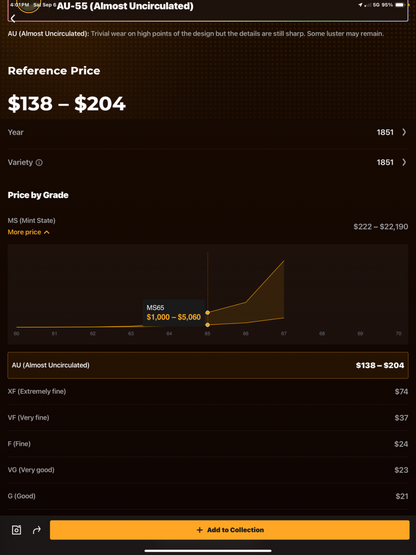Tap the battery status icon

click(400, 5)
